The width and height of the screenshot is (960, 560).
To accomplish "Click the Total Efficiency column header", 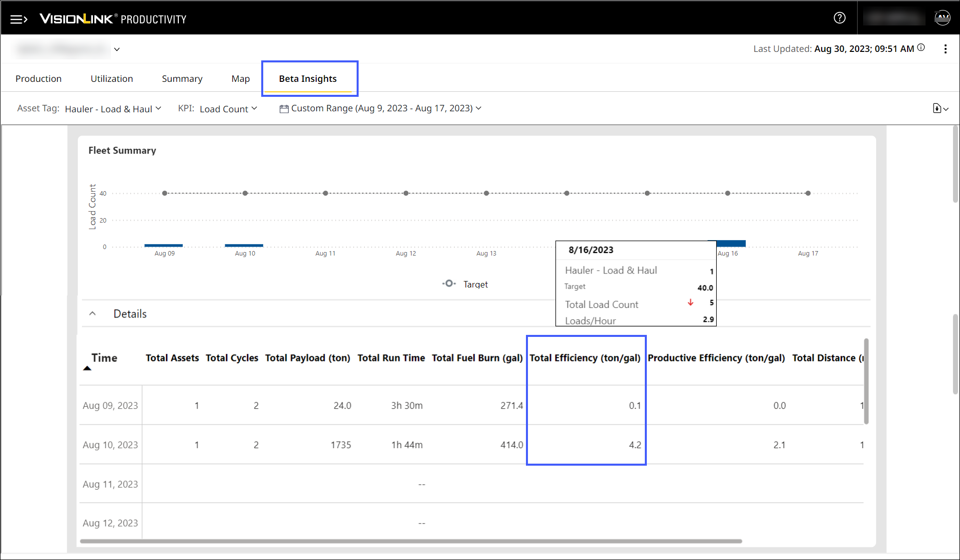I will tap(585, 358).
